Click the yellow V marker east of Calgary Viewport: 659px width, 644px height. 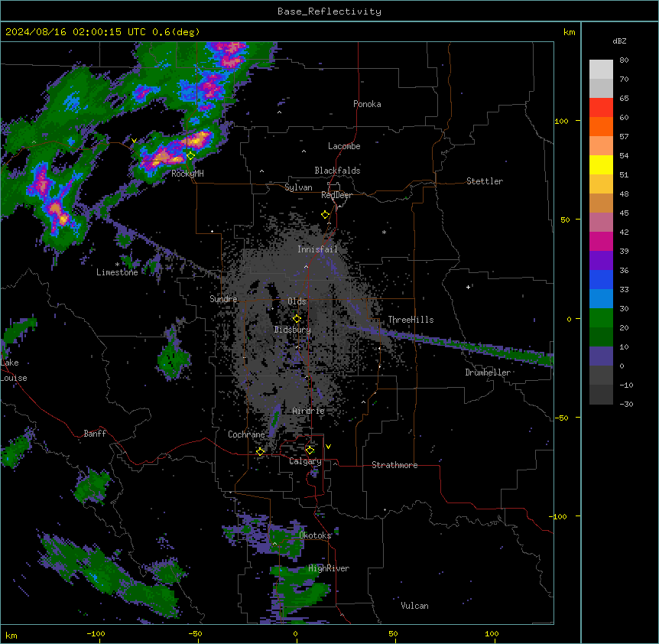(328, 447)
